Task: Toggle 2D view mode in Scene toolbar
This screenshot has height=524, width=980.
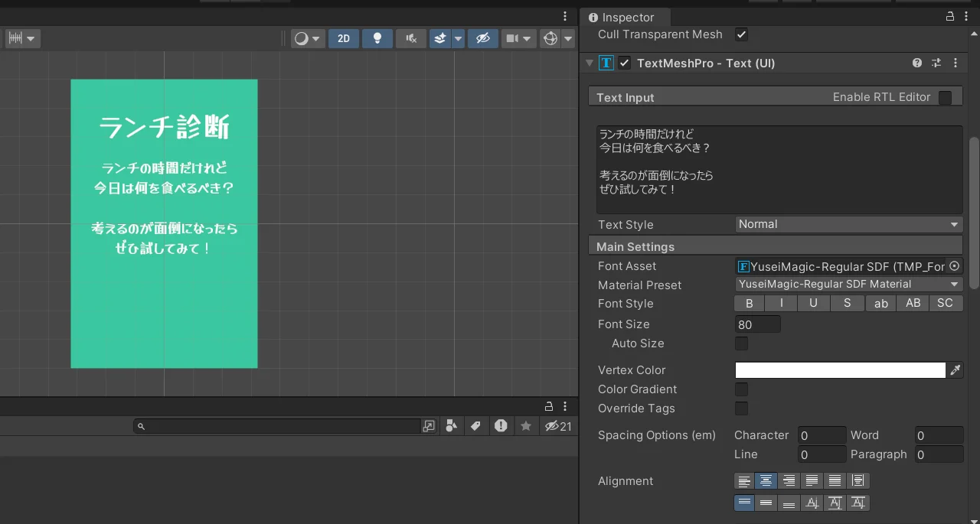Action: pos(344,38)
